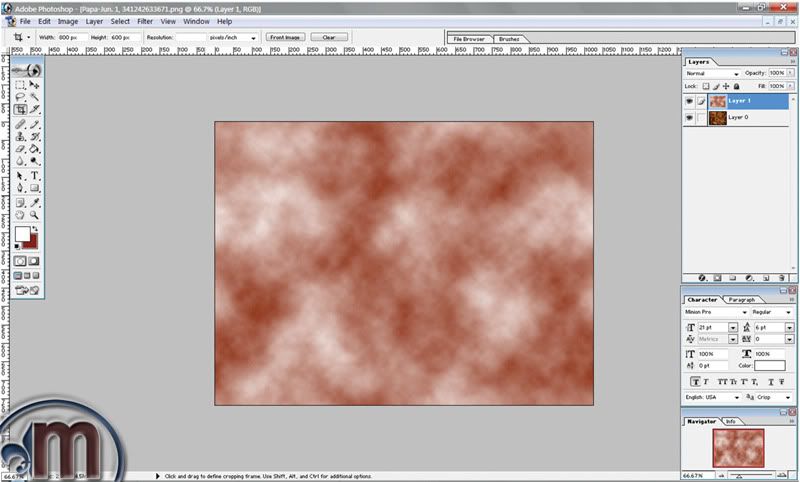Screen dimensions: 800x482
Task: Select the Dodge tool
Action: (x=34, y=161)
